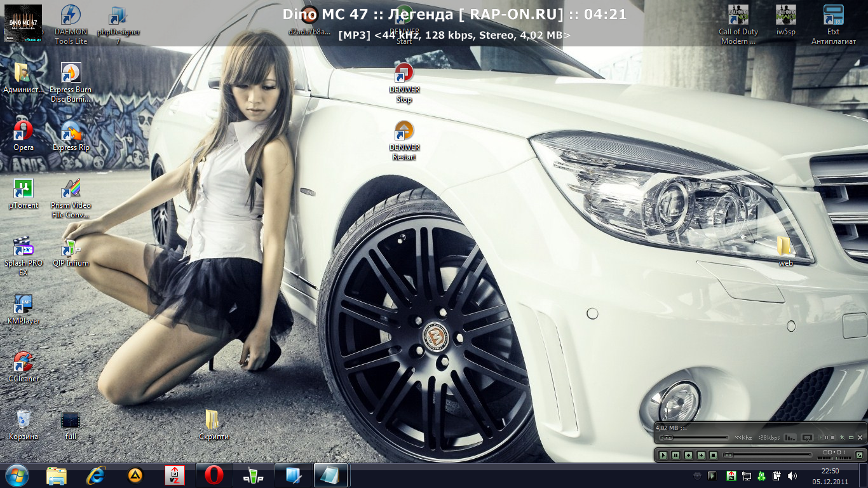The height and width of the screenshot is (488, 868).
Task: Skip to next track in AIMP
Action: (701, 455)
